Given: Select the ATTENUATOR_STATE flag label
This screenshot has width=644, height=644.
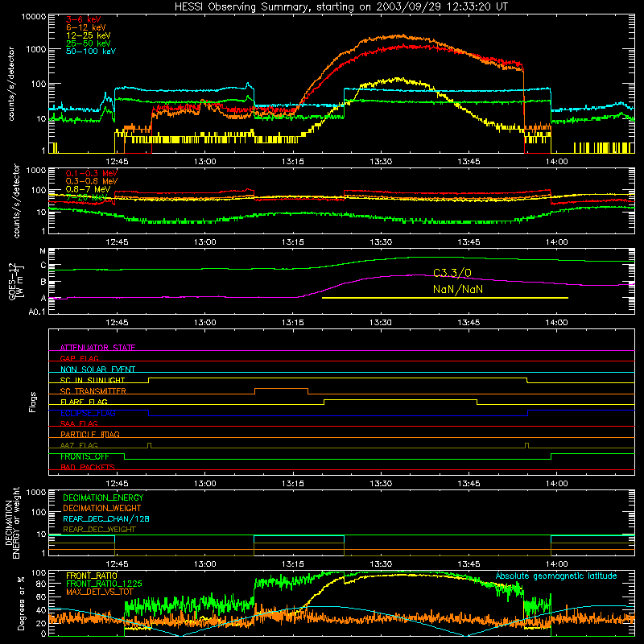Looking at the screenshot, I should (97, 348).
